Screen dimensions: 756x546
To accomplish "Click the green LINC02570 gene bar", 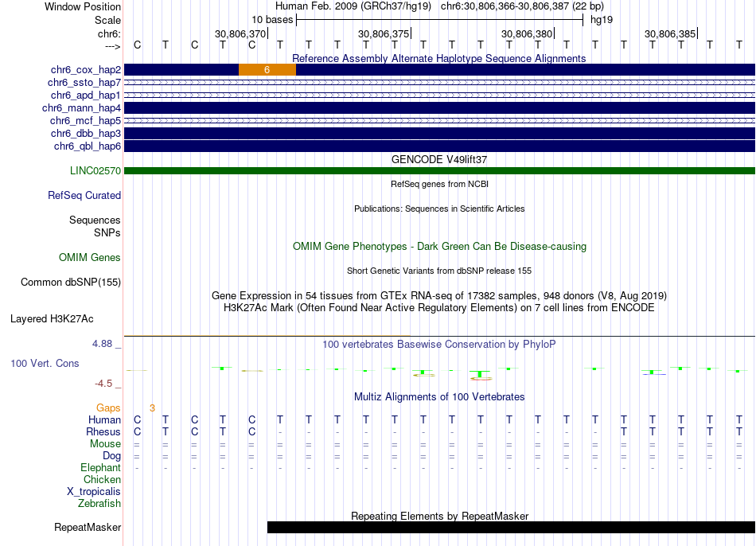I will tap(439, 171).
